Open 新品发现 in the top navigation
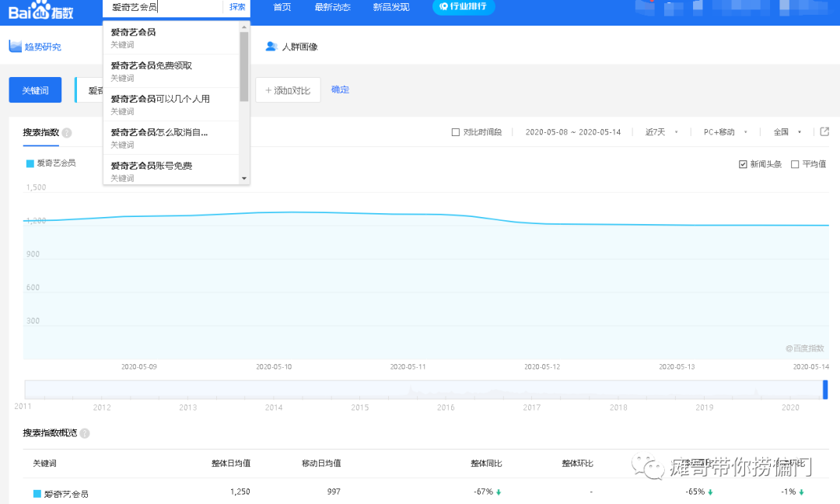840x504 pixels. 391,7
